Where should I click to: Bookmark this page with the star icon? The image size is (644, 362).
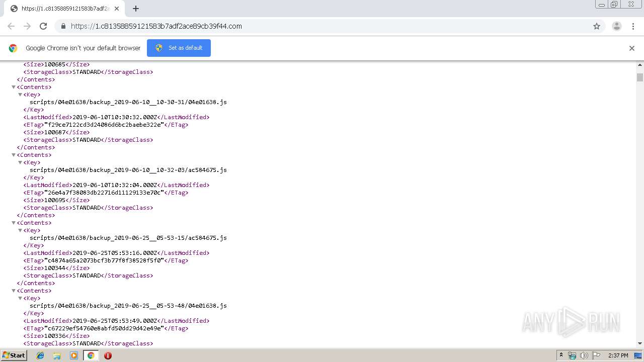pos(597,26)
